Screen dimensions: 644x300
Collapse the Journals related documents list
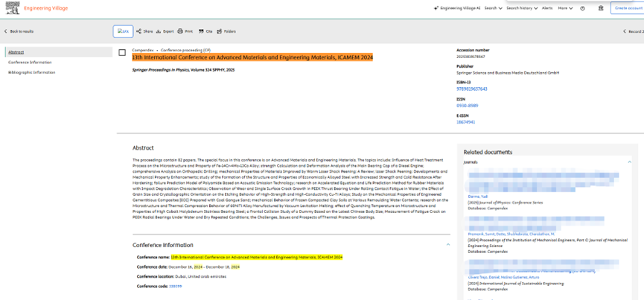pyautogui.click(x=629, y=162)
